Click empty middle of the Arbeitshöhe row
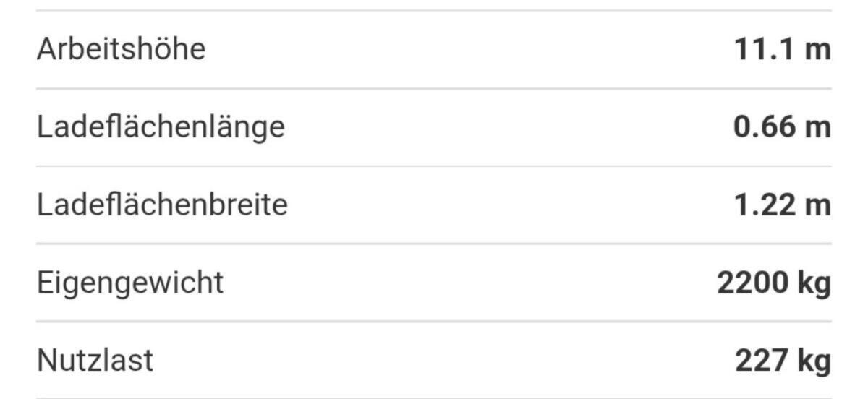 click(x=463, y=50)
